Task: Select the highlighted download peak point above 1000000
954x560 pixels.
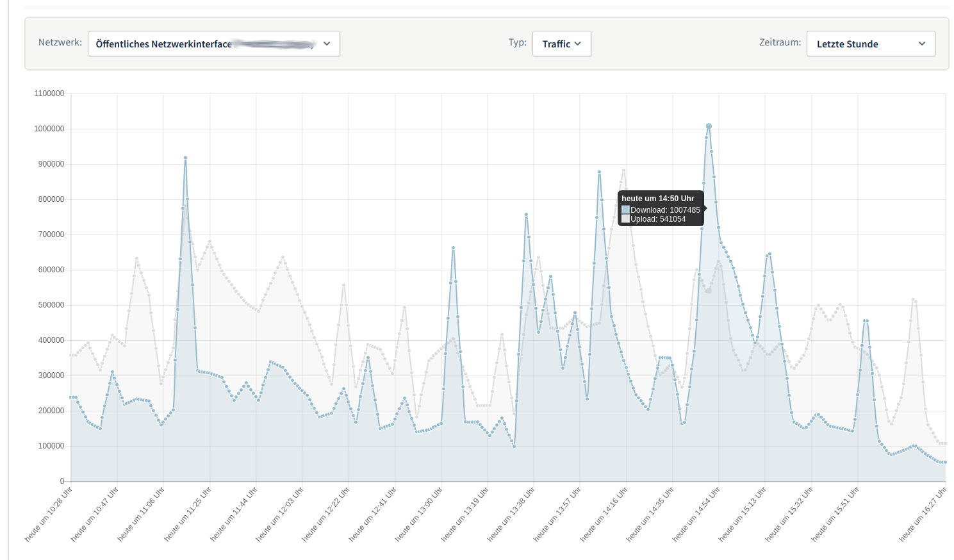Action: (x=709, y=126)
